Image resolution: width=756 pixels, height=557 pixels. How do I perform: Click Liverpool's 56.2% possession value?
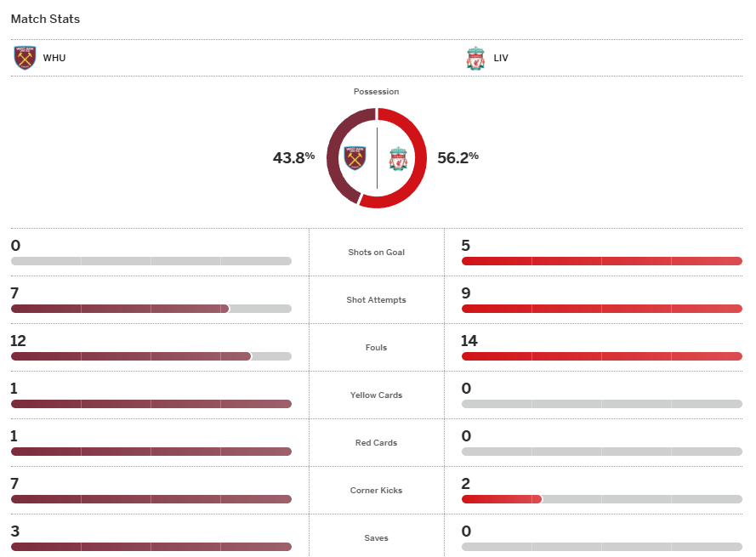[x=458, y=157]
